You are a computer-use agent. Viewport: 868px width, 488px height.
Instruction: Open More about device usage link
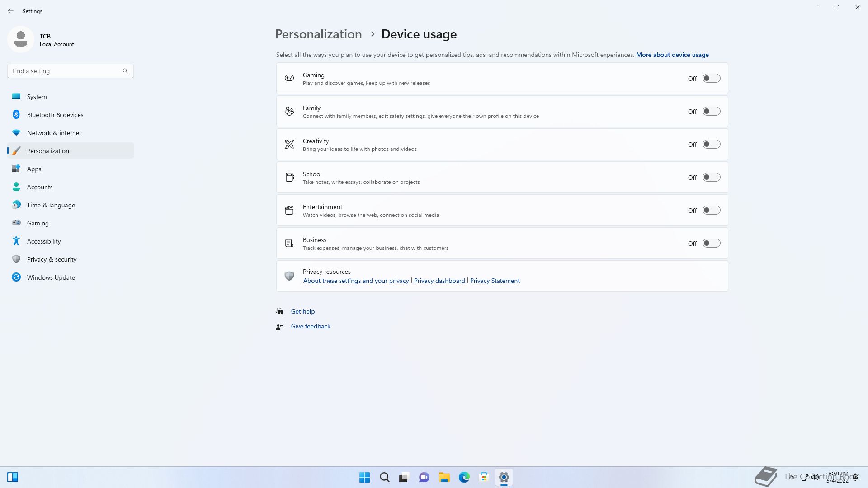pyautogui.click(x=672, y=55)
